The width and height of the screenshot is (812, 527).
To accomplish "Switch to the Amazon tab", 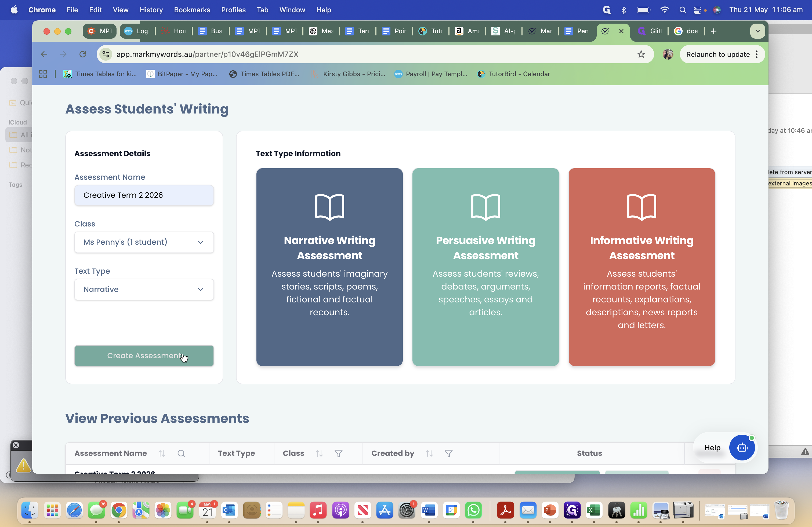I will (x=467, y=31).
